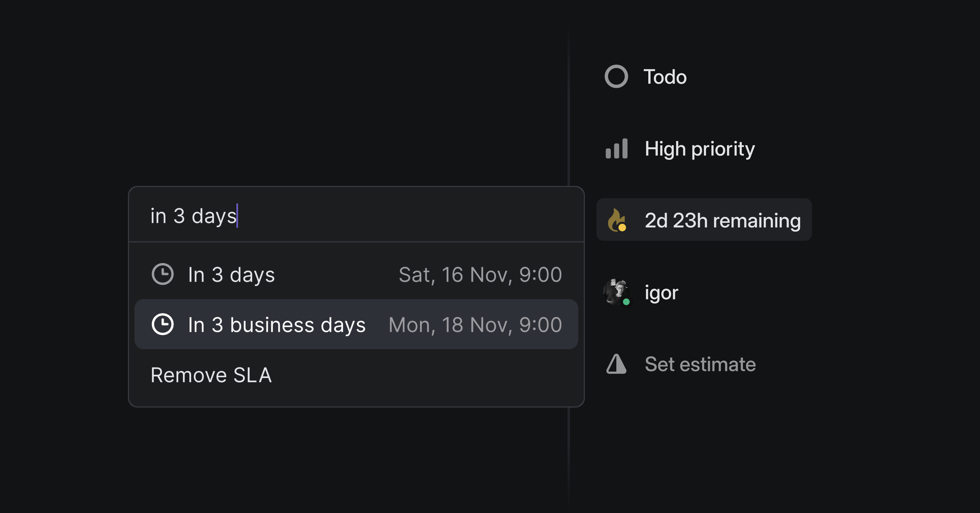The width and height of the screenshot is (980, 513).
Task: Choose the Mon, 18 Nov time option
Action: [x=475, y=325]
